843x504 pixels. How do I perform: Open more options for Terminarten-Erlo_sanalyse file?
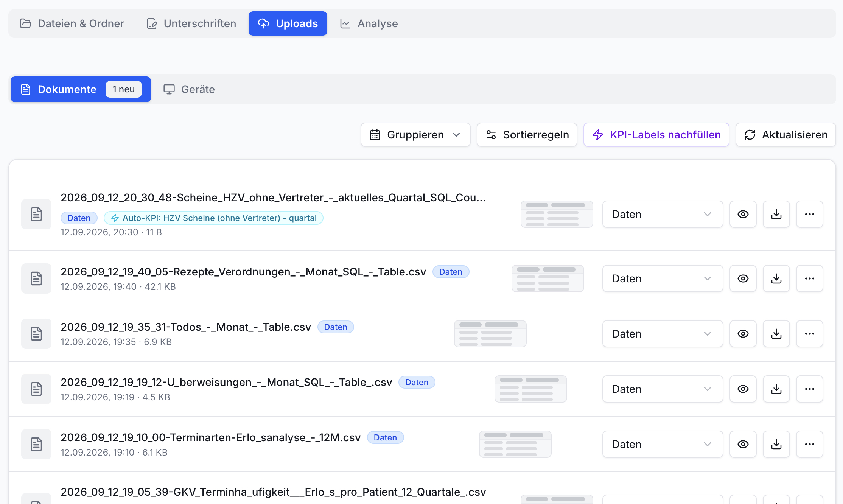pyautogui.click(x=809, y=444)
